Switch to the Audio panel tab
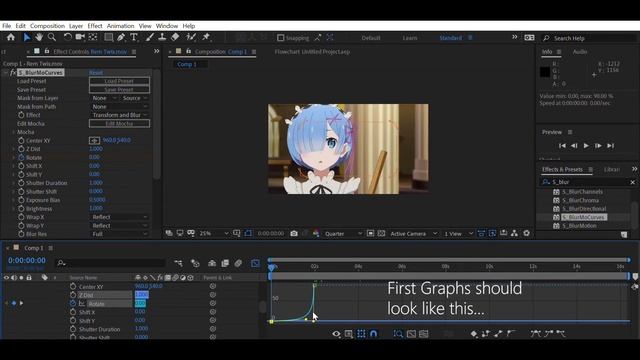Image resolution: width=640 pixels, height=360 pixels. pos(580,52)
